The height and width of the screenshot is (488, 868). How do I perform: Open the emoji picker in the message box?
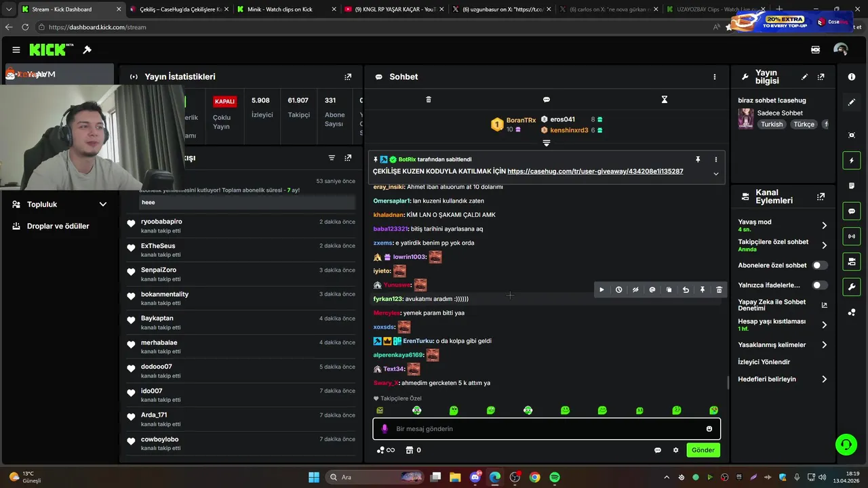[x=709, y=429]
